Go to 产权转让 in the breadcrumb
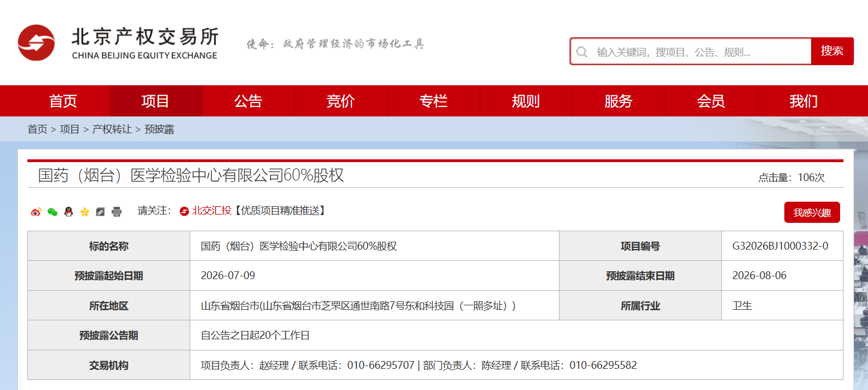Viewport: 868px width, 390px height. click(112, 129)
